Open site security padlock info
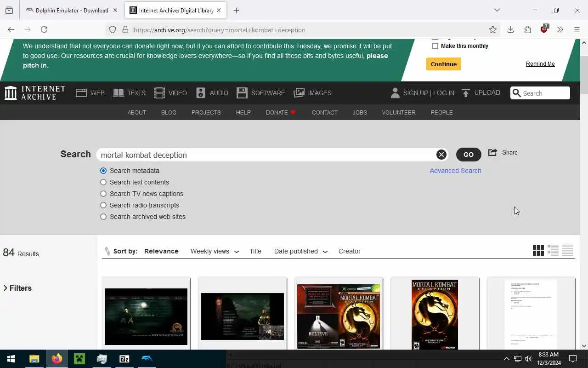This screenshot has height=368, width=588. pyautogui.click(x=125, y=30)
